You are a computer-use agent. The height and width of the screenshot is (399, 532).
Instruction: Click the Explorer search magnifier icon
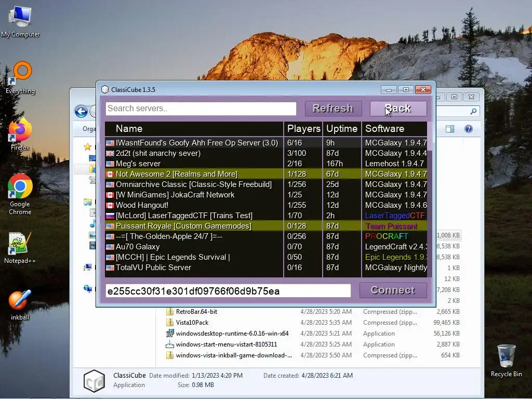coord(473,111)
